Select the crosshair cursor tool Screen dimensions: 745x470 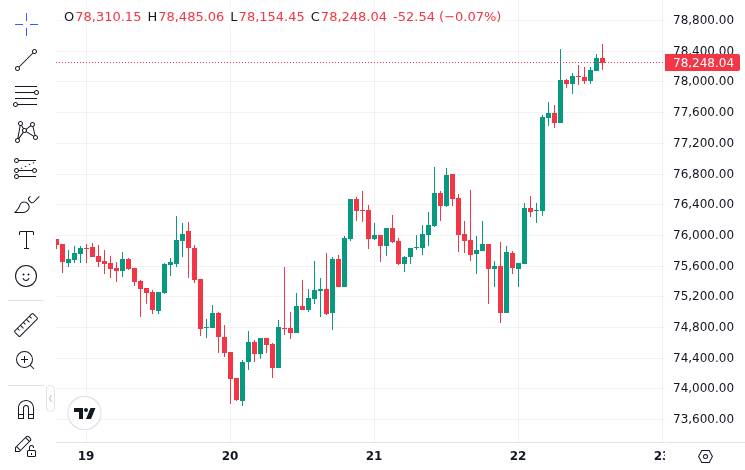(x=26, y=22)
